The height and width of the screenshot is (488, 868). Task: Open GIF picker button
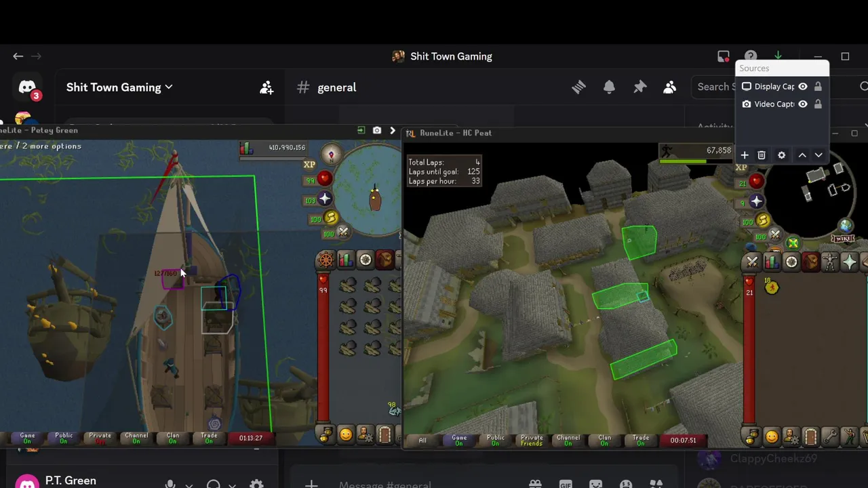[566, 484]
